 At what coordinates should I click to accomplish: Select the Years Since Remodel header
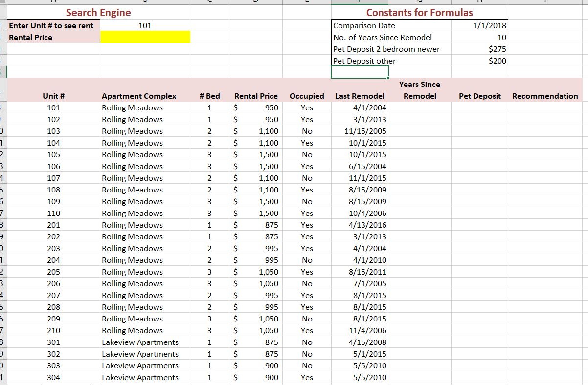point(420,90)
